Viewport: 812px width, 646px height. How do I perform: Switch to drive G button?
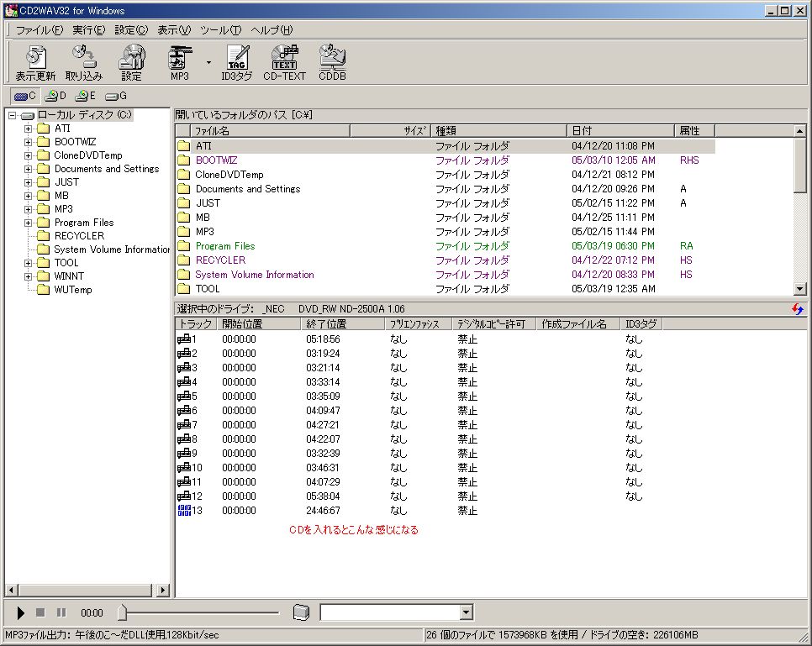coord(116,96)
